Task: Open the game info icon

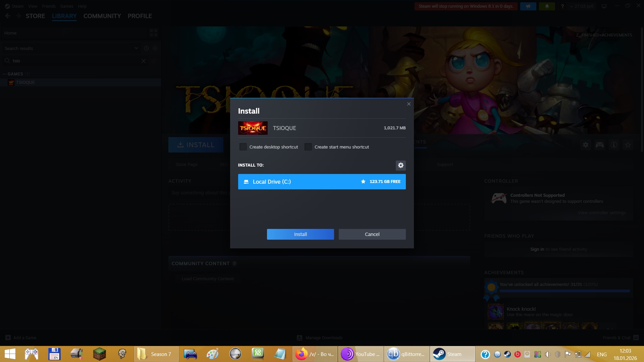Action: 613,145
